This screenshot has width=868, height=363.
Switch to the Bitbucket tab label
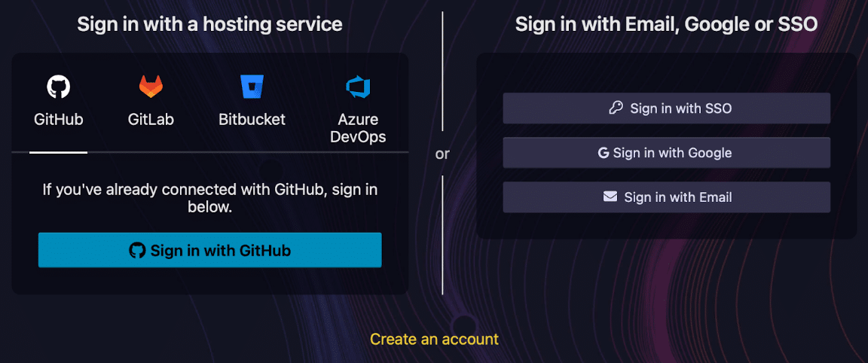point(252,120)
